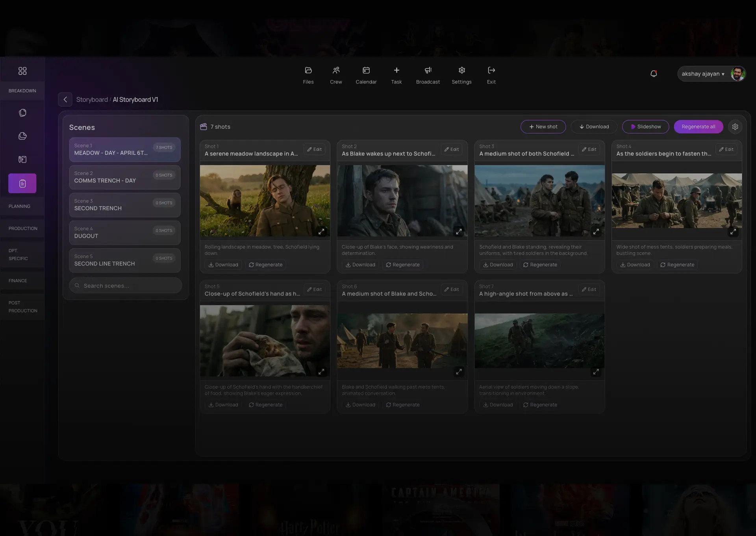
Task: Download Shot 6 image
Action: pos(360,405)
